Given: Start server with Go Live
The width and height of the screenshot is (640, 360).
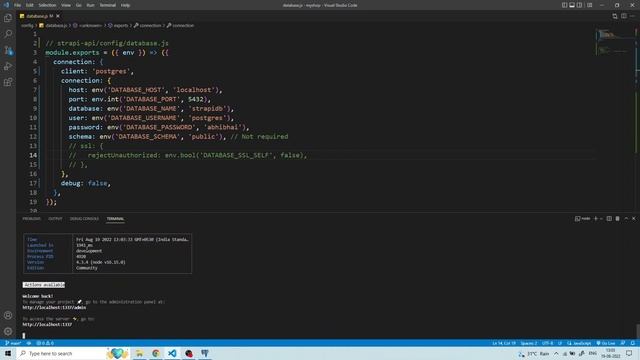Looking at the screenshot, I should point(606,343).
